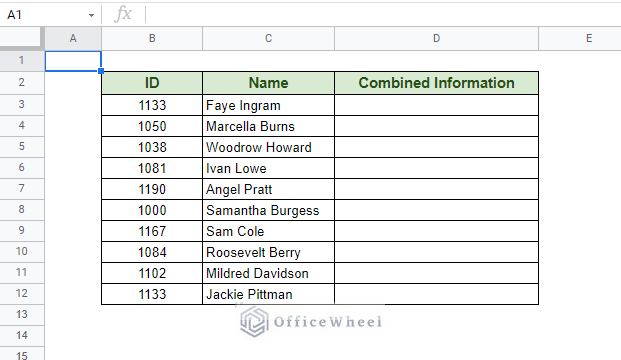Select column B header
This screenshot has width=621, height=360.
152,38
